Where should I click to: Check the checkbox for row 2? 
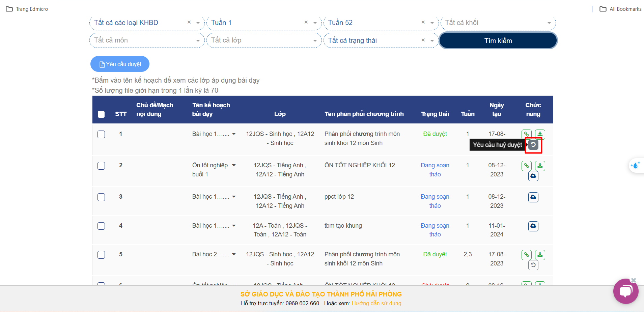click(x=101, y=166)
